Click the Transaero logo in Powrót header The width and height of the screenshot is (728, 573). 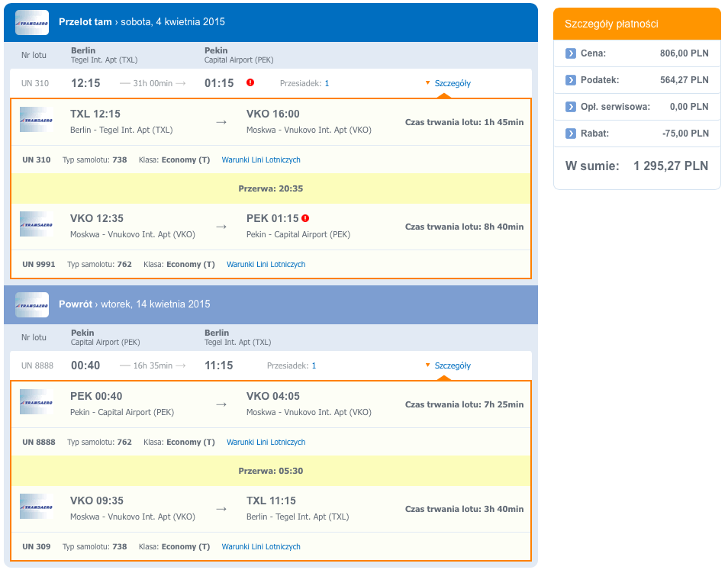(x=32, y=304)
